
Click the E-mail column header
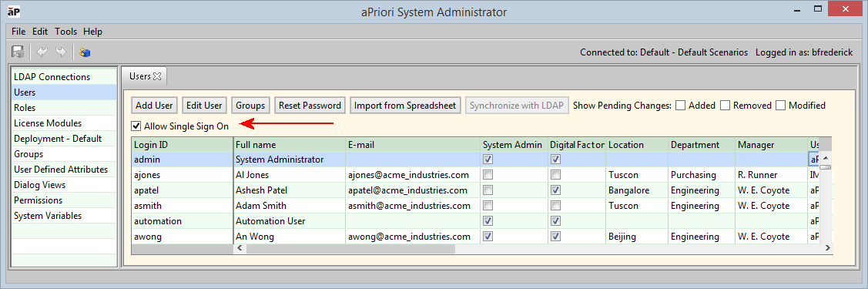(413, 145)
